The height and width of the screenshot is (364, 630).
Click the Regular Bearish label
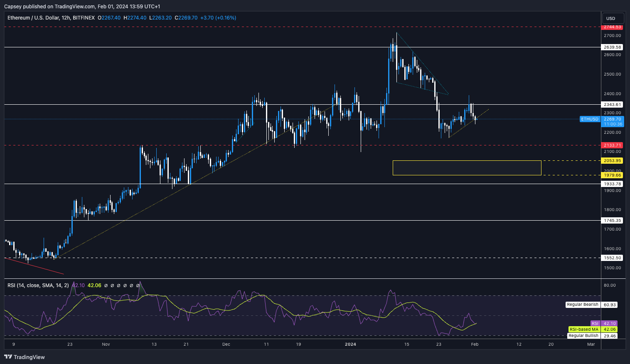[x=583, y=305]
